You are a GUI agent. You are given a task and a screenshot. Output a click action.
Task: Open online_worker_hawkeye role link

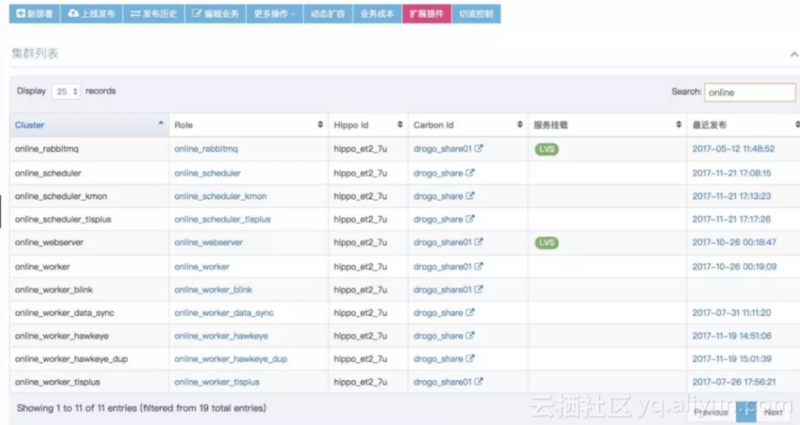221,336
